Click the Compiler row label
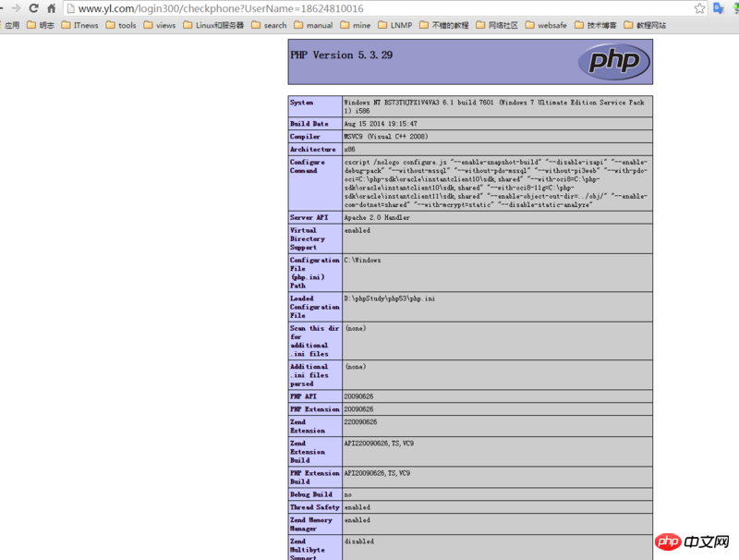This screenshot has width=739, height=560. tap(305, 137)
